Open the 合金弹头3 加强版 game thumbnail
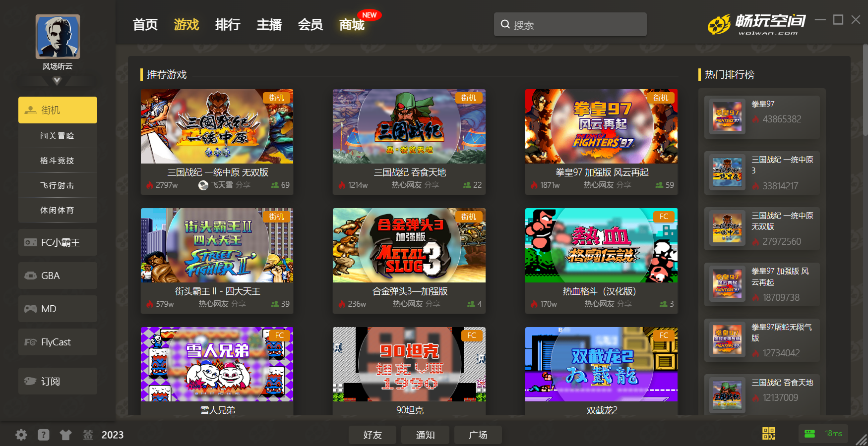Screen dimensions: 868x446 click(409, 245)
